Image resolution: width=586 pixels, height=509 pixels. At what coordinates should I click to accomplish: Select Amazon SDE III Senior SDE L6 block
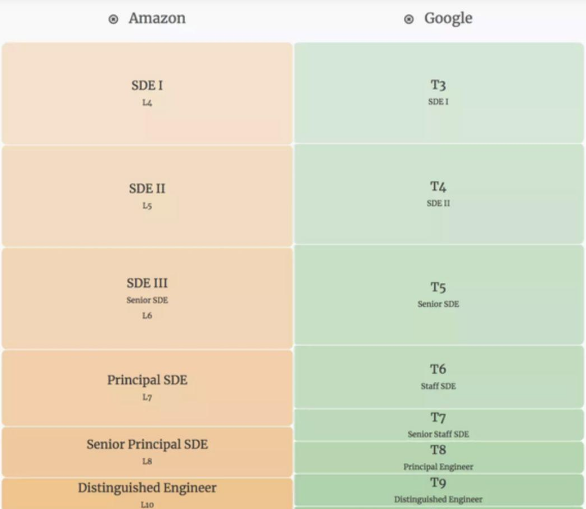coord(147,298)
